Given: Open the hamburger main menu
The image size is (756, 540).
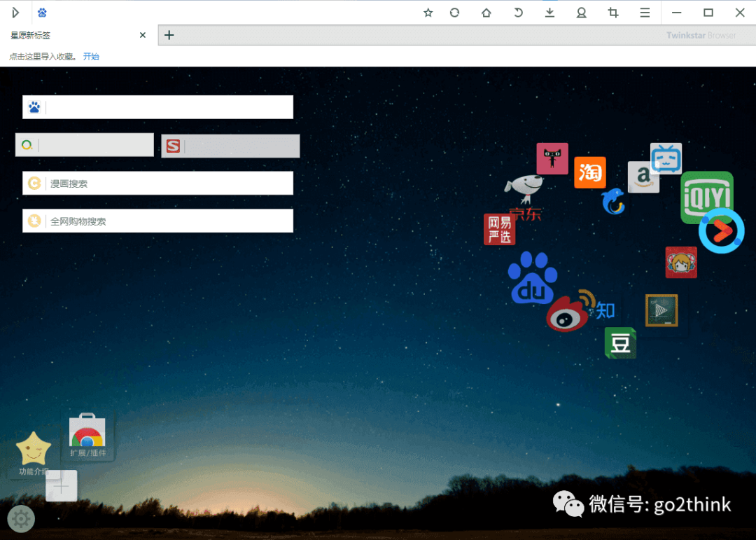Looking at the screenshot, I should point(645,13).
